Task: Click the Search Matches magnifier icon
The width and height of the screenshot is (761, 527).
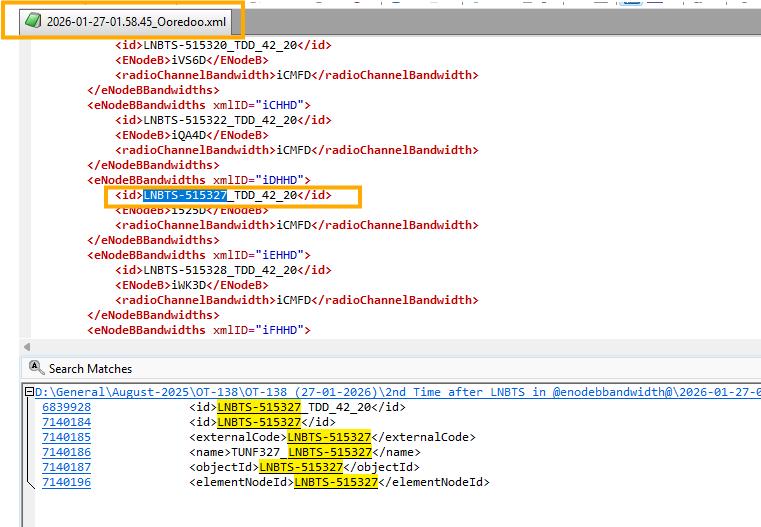Action: coord(37,368)
